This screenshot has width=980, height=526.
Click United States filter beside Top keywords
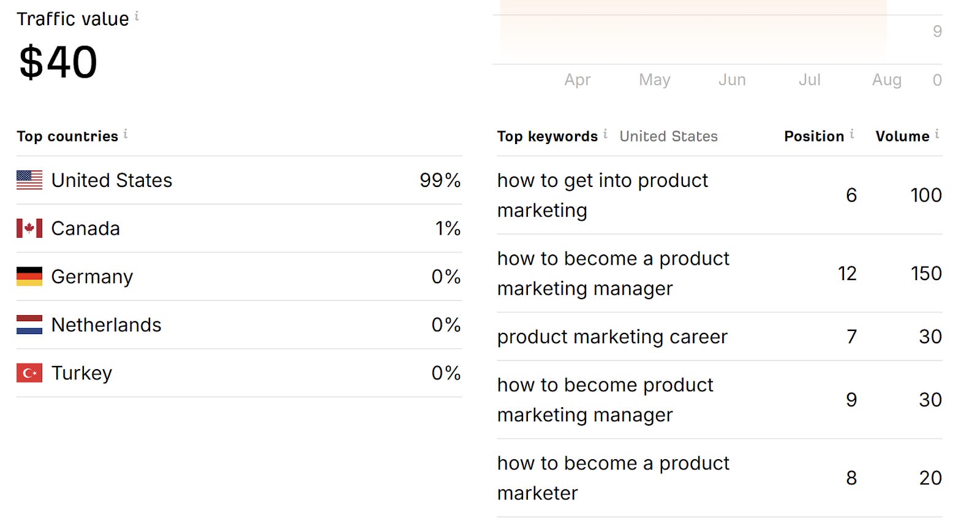[668, 136]
